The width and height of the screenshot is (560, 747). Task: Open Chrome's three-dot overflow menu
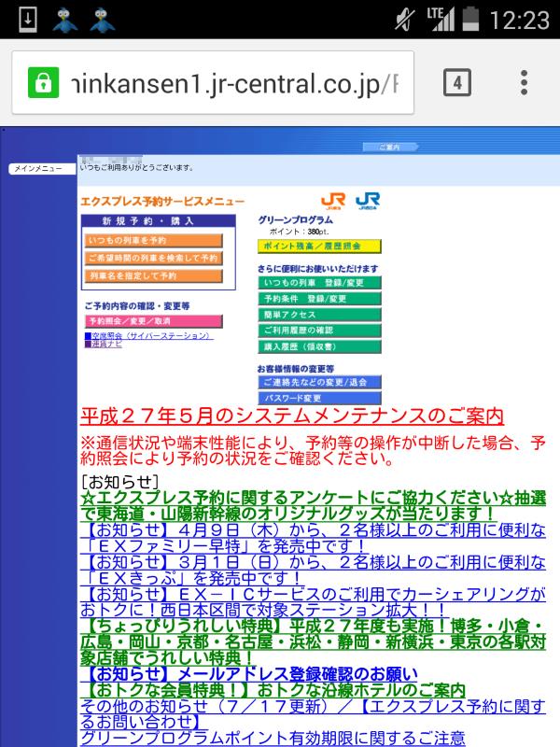pos(524,82)
